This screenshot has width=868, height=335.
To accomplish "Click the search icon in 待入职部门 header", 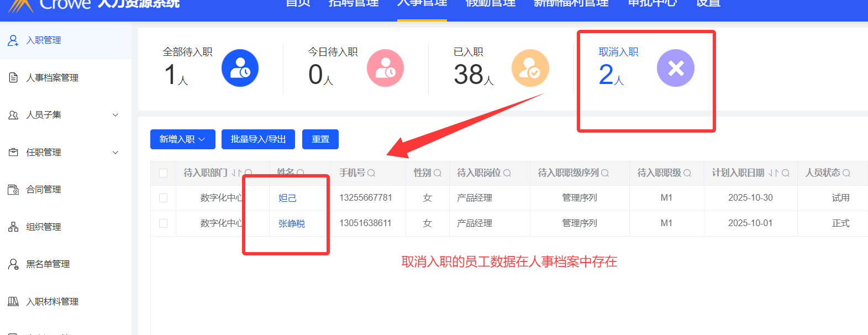I will point(248,173).
